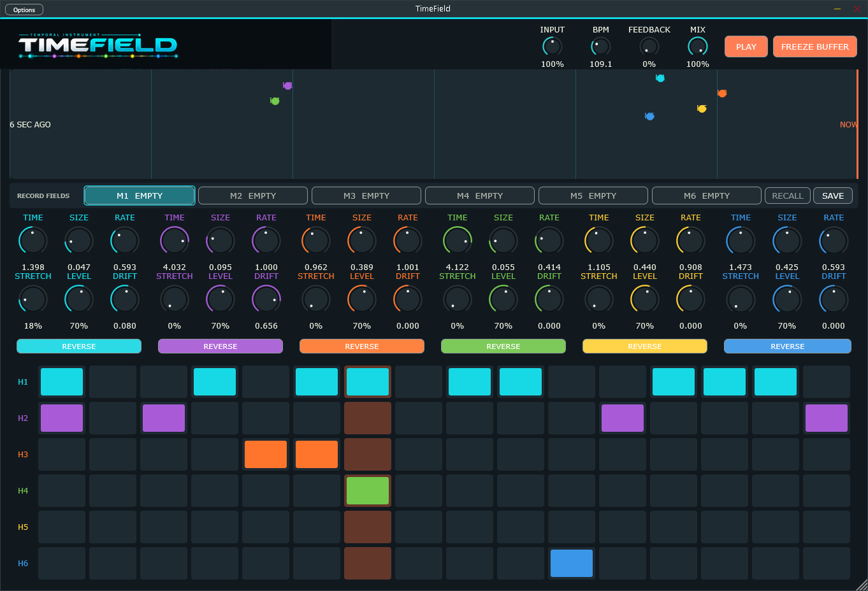Click the yellow TIME knob reading 1.105
868x591 pixels.
599,241
